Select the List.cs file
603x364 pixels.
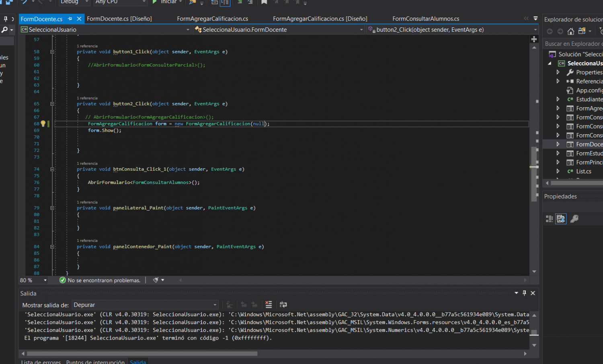point(579,172)
